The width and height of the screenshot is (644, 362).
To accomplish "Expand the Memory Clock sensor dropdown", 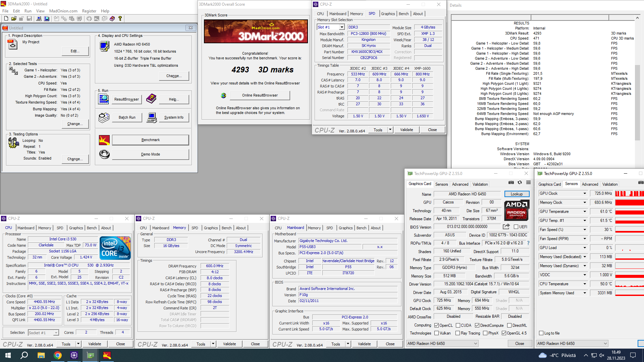I will (x=585, y=202).
